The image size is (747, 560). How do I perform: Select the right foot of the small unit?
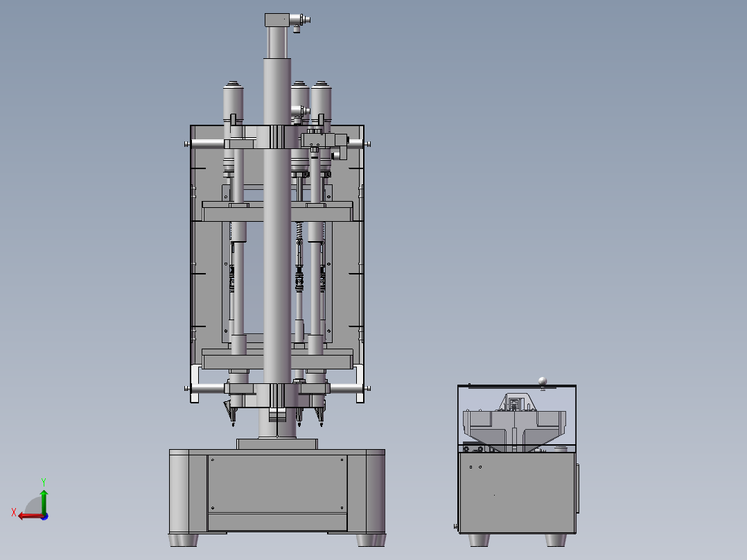click(x=556, y=540)
